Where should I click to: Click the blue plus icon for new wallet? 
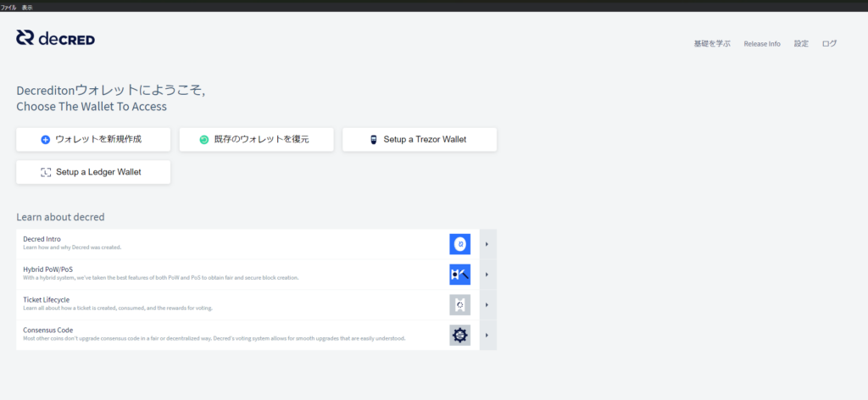click(x=46, y=140)
